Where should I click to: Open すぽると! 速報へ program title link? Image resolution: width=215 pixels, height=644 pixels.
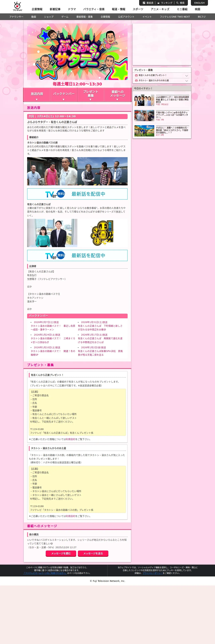click(x=172, y=130)
